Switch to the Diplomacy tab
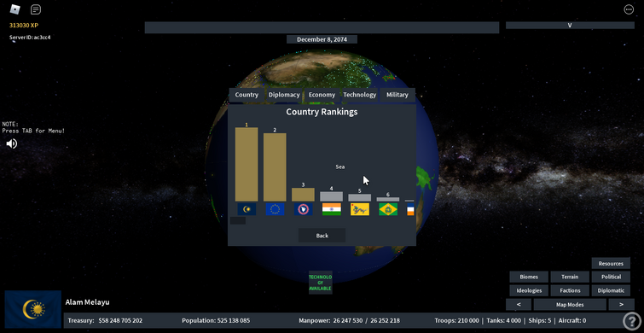Screen dimensions: 644x333 click(x=284, y=95)
